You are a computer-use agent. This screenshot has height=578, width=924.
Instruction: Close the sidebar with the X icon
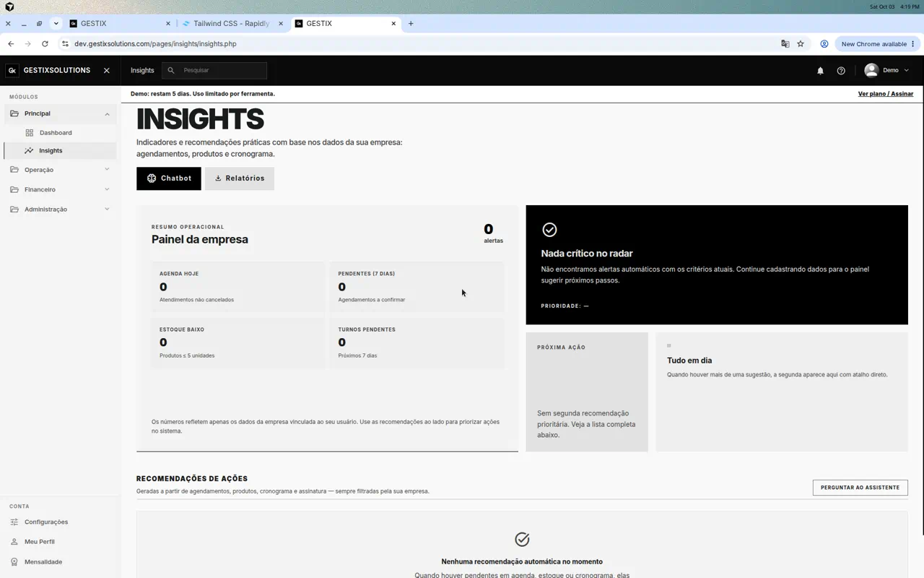click(107, 71)
